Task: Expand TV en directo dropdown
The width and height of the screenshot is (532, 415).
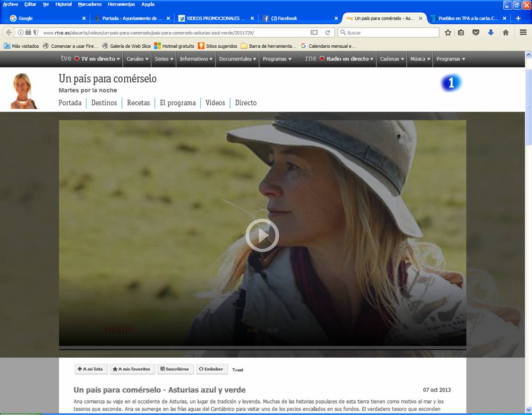Action: (97, 59)
